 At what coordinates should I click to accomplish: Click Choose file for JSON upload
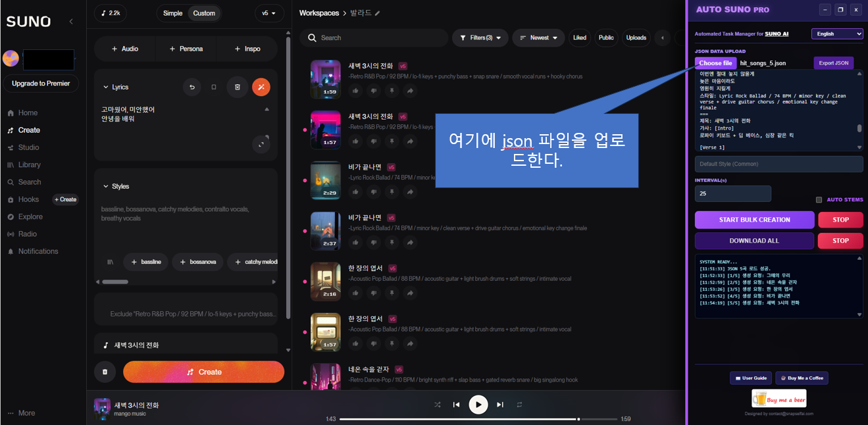715,63
